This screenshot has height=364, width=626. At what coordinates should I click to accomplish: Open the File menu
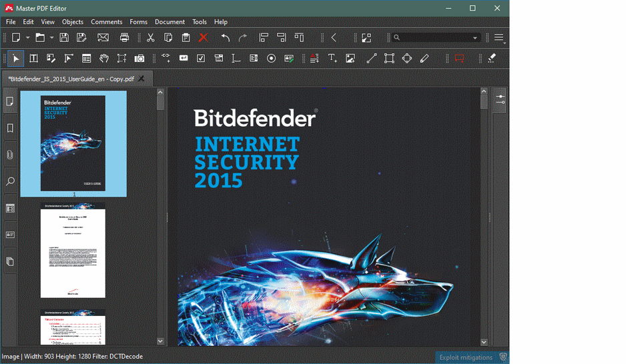(x=11, y=22)
